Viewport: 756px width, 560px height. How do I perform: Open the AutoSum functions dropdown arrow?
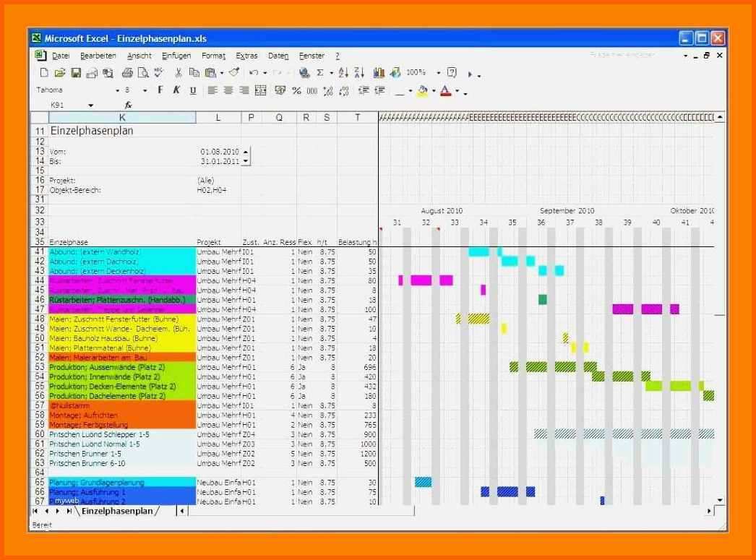tap(331, 73)
